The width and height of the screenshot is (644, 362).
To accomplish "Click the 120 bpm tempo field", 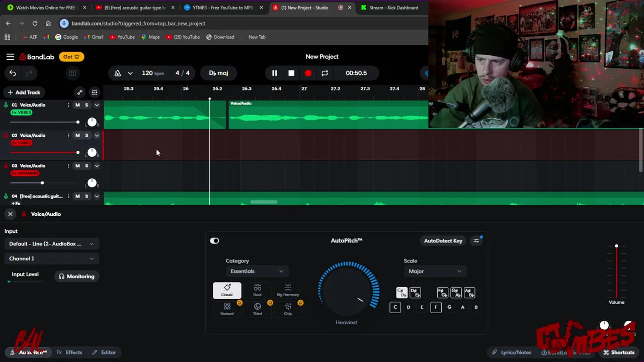I will tap(152, 73).
